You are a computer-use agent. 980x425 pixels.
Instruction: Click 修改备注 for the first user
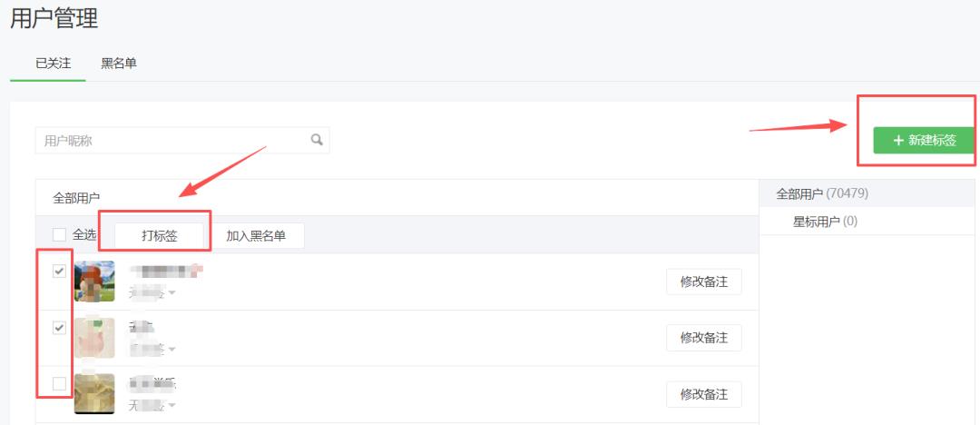pyautogui.click(x=703, y=282)
